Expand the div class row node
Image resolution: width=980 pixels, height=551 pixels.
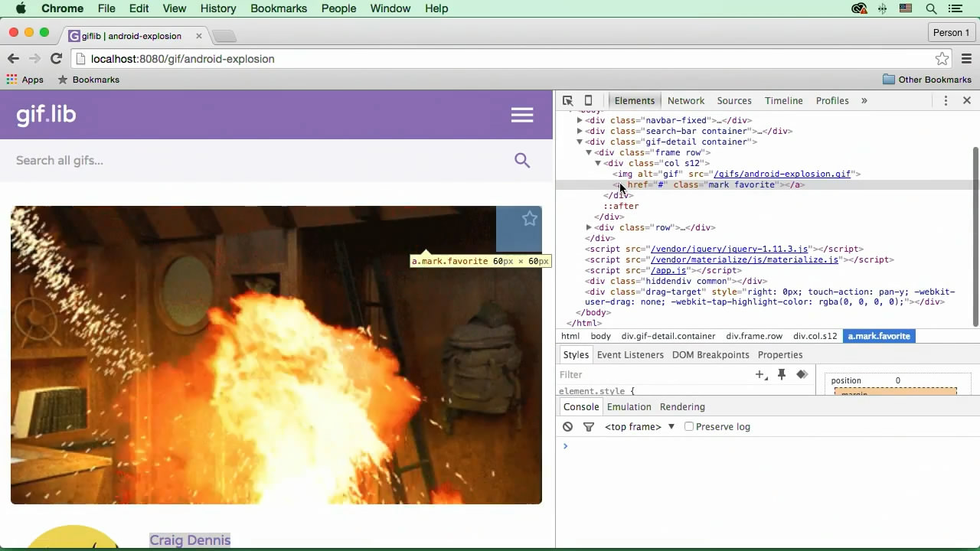click(589, 227)
